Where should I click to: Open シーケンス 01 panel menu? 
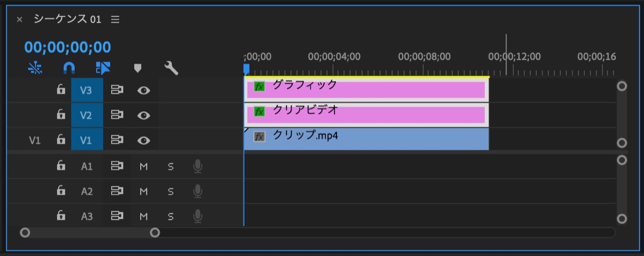pyautogui.click(x=115, y=19)
